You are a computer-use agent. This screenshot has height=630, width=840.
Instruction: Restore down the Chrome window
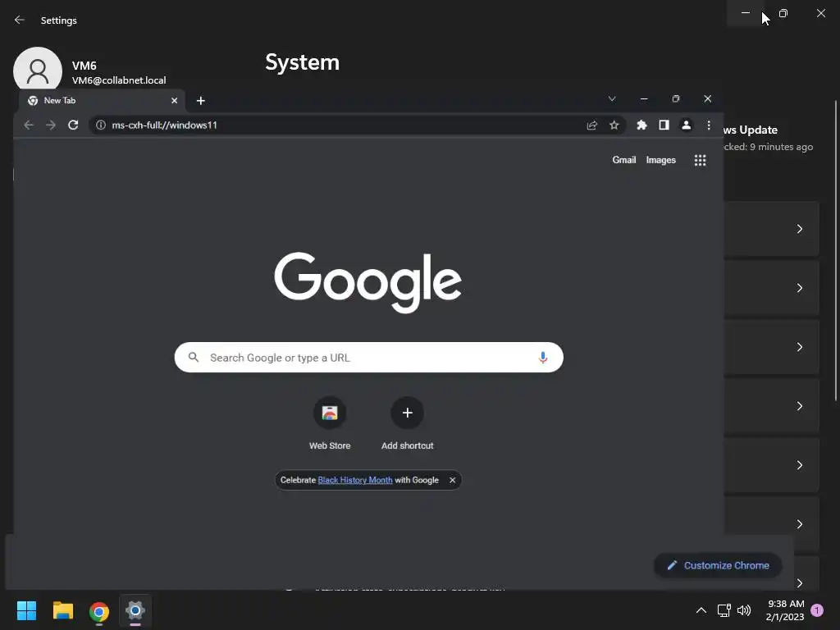coord(676,98)
